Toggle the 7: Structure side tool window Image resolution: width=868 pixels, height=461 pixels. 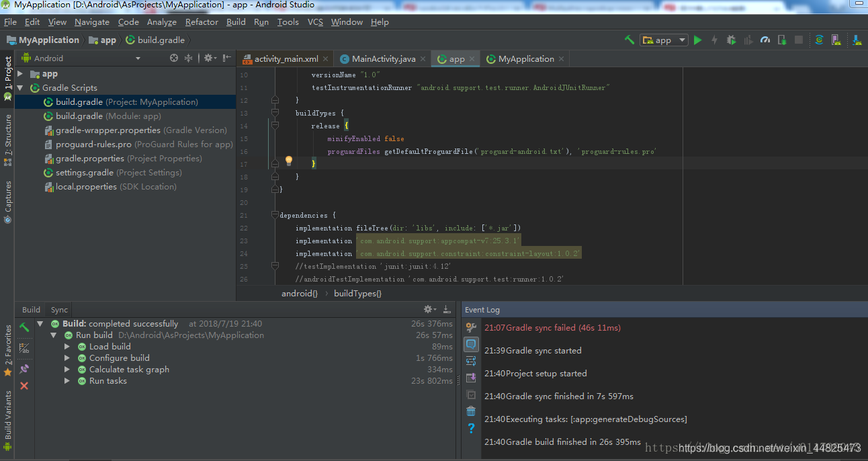click(x=7, y=139)
